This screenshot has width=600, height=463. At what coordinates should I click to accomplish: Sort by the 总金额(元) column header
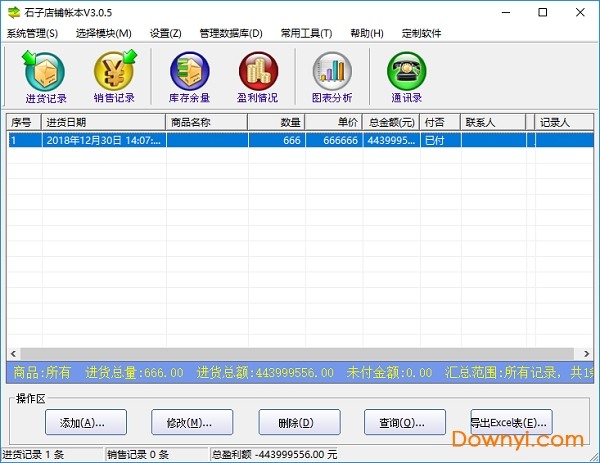point(391,122)
